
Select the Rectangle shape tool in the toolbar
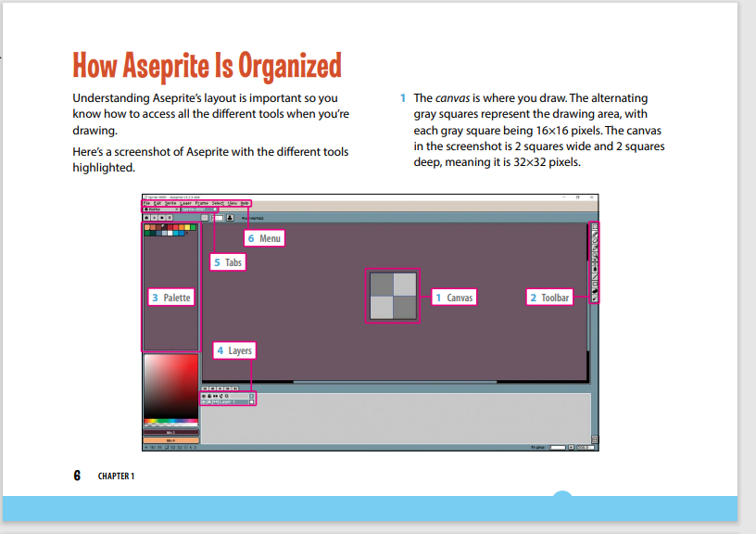click(595, 284)
